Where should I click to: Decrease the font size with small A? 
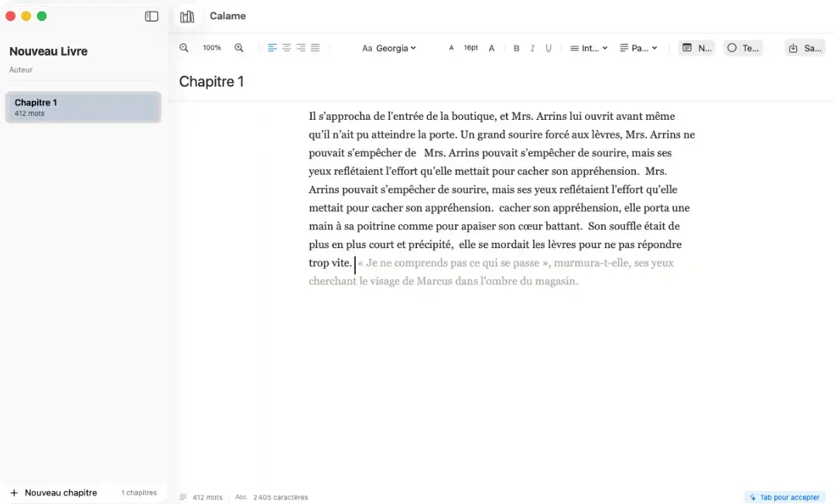451,47
